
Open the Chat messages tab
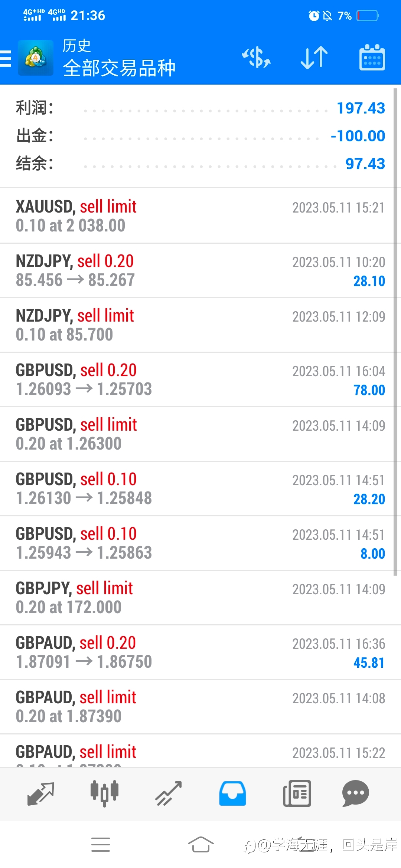[x=356, y=793]
